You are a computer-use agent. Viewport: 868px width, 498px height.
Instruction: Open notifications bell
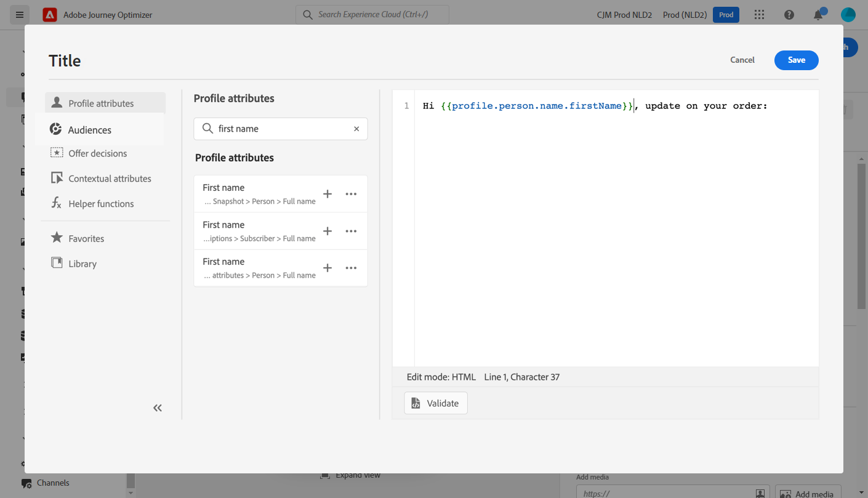(x=818, y=15)
